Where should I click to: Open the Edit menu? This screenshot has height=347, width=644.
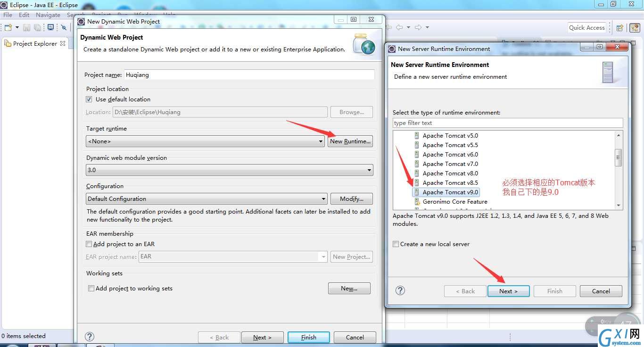point(24,15)
